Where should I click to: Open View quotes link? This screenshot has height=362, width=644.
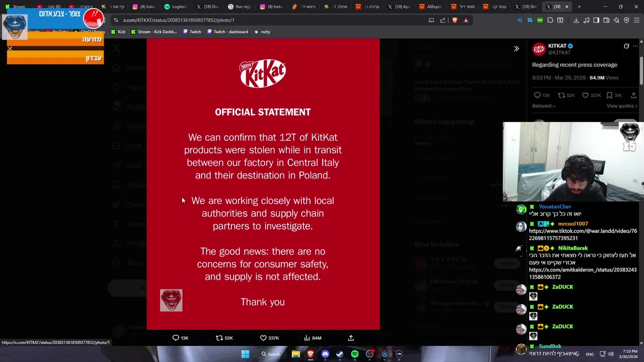coord(622,106)
